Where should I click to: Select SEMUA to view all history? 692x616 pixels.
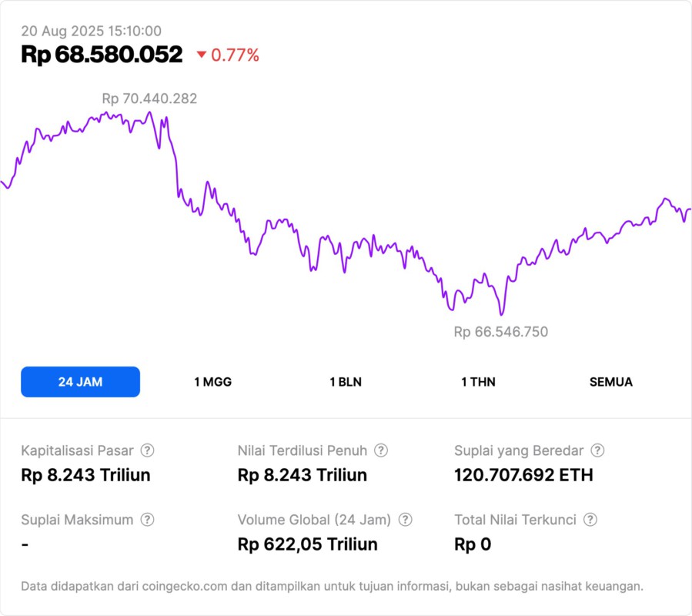(611, 382)
